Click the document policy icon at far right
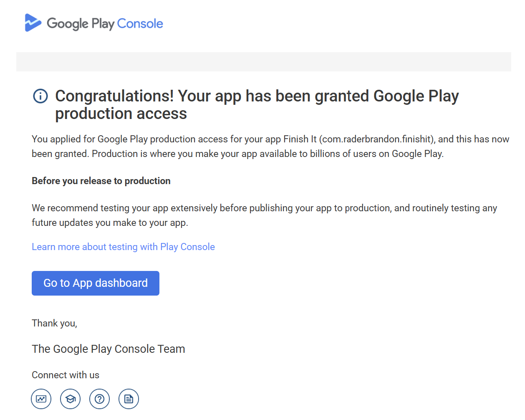 (129, 399)
